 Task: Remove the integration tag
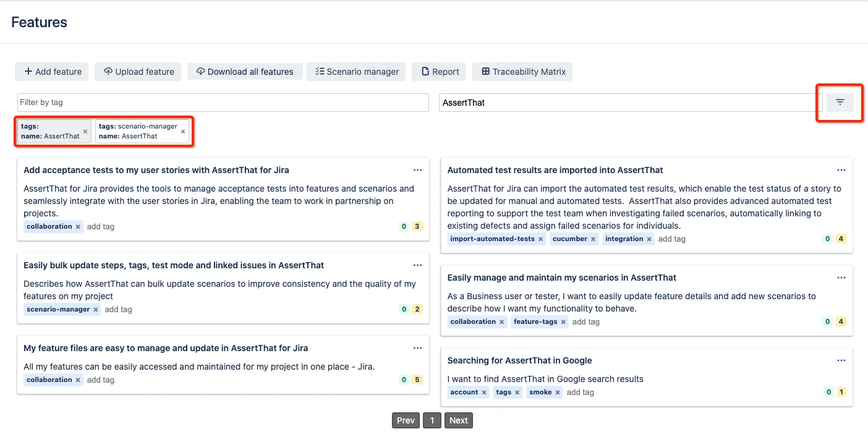tap(649, 239)
